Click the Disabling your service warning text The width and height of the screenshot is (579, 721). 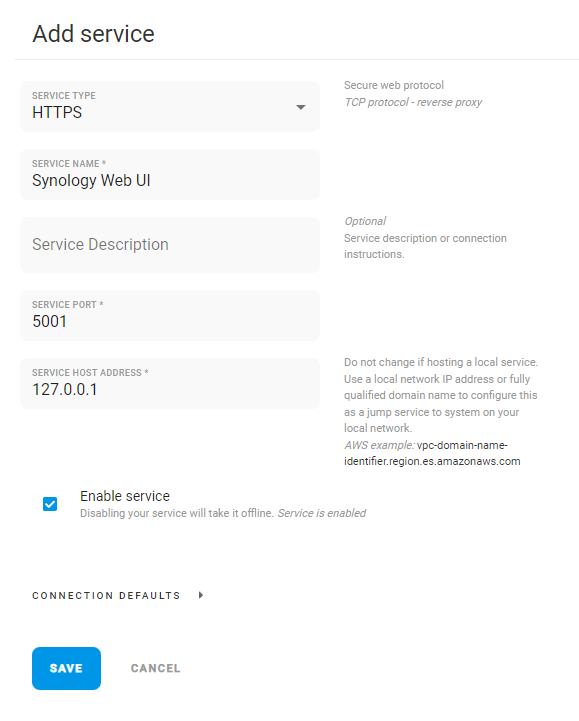[x=177, y=513]
